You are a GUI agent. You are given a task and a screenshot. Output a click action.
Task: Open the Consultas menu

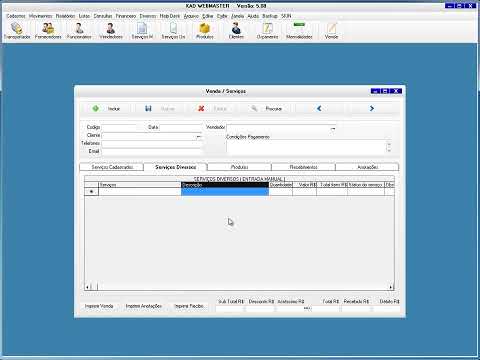[x=103, y=16]
